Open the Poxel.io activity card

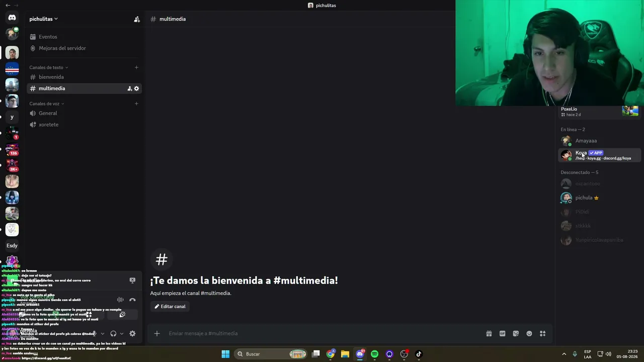click(599, 111)
